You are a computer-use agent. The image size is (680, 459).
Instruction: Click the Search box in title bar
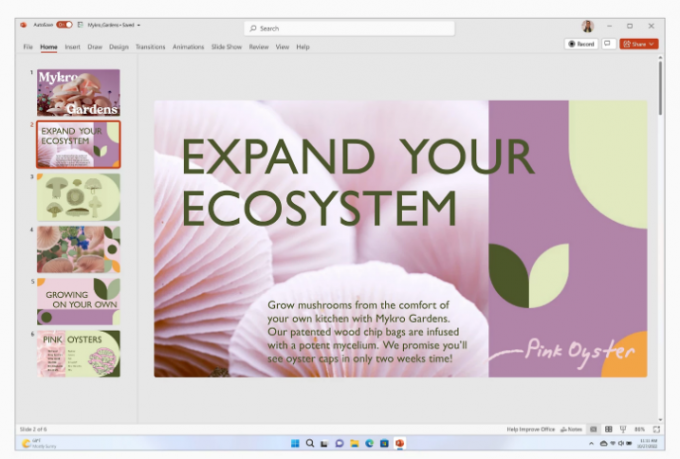(x=350, y=28)
